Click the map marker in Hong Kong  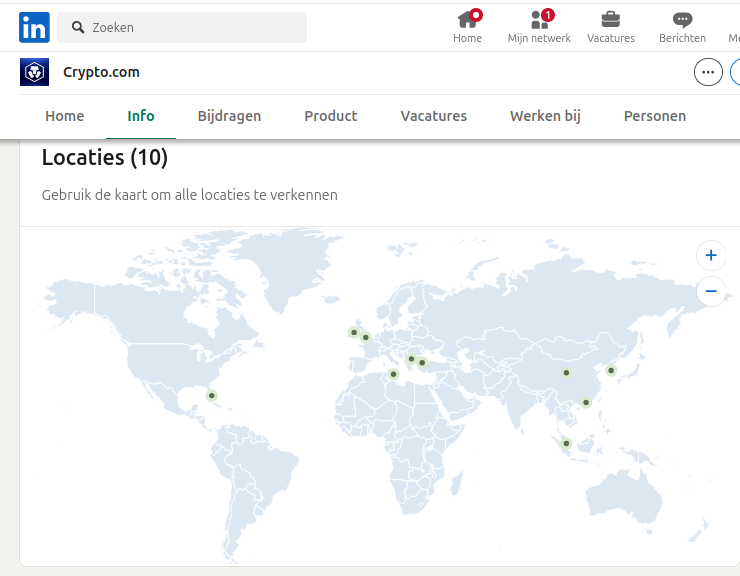[586, 403]
